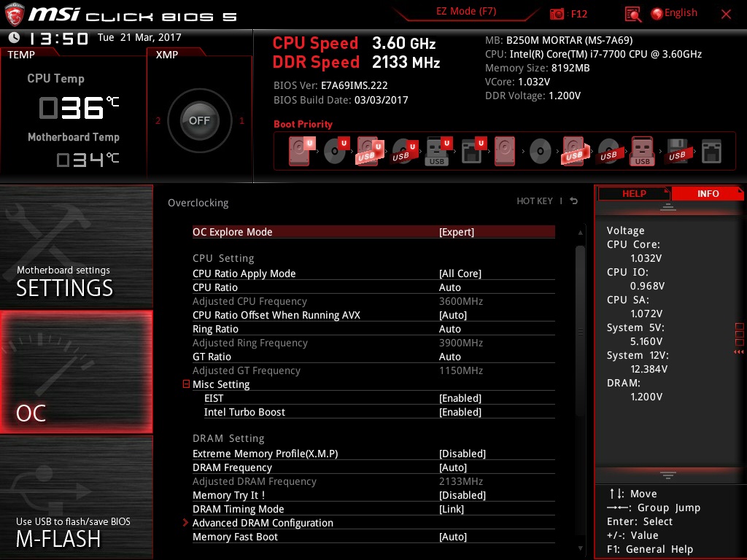Click Adjusted CPU Frequency 3600MHz value

pos(461,301)
